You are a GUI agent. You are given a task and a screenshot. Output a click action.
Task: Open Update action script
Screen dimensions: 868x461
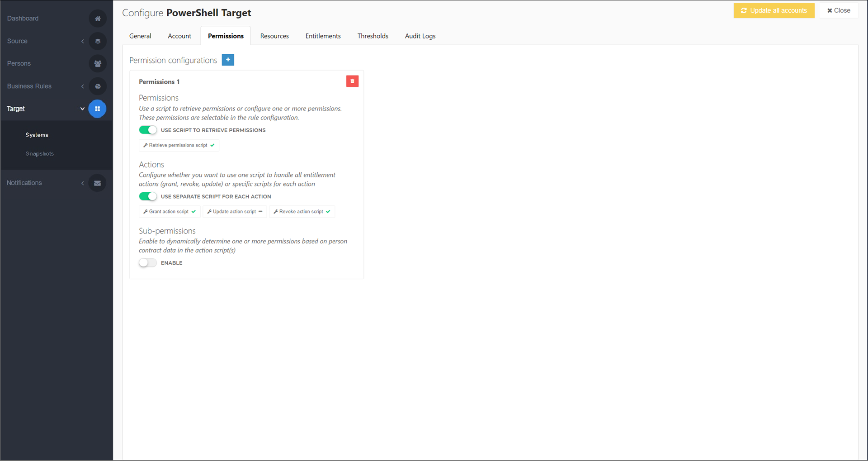click(x=235, y=212)
